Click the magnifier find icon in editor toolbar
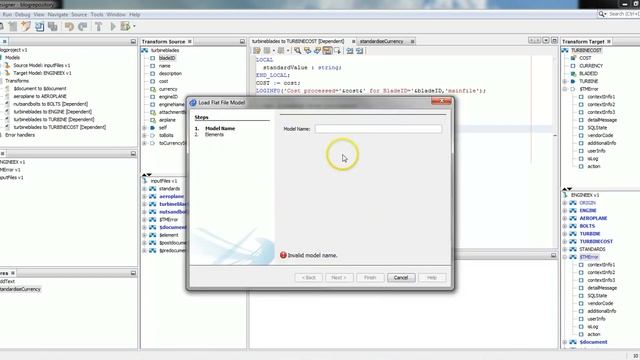640x360 pixels. tap(298, 51)
